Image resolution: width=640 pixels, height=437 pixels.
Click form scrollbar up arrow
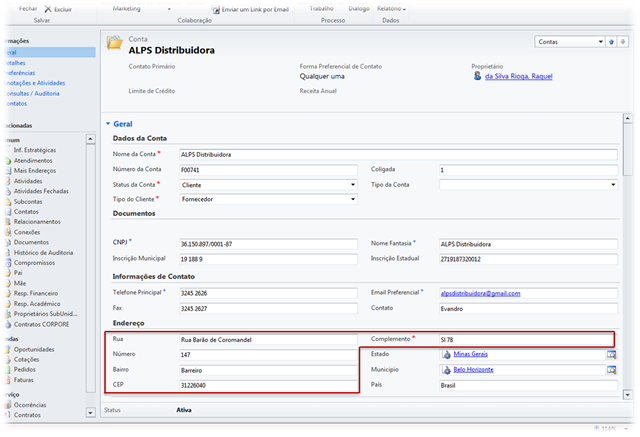[628, 119]
